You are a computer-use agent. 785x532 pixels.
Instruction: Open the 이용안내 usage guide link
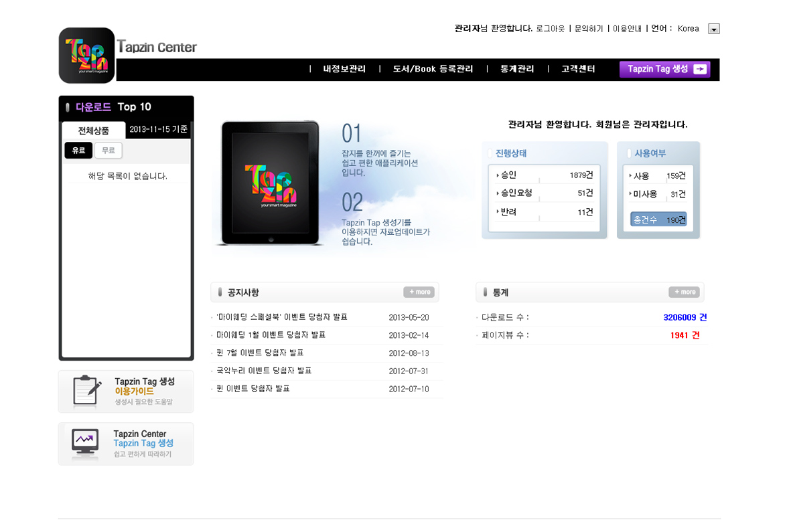point(628,29)
